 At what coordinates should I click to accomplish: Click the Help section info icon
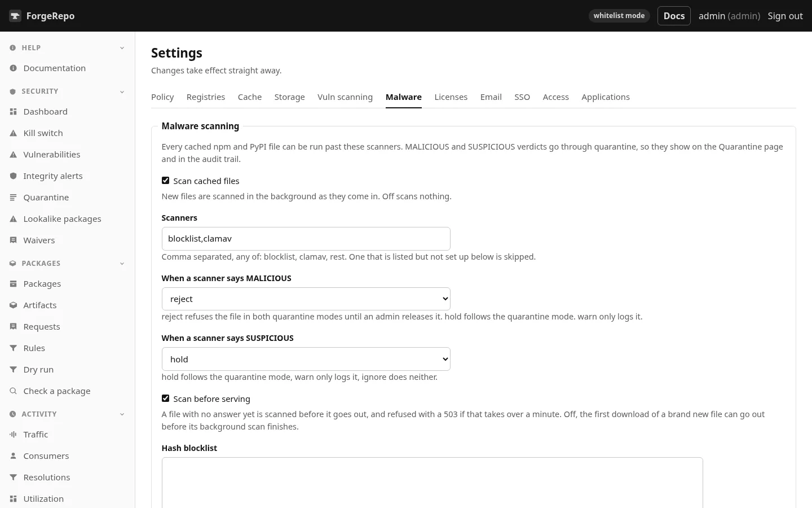[13, 48]
